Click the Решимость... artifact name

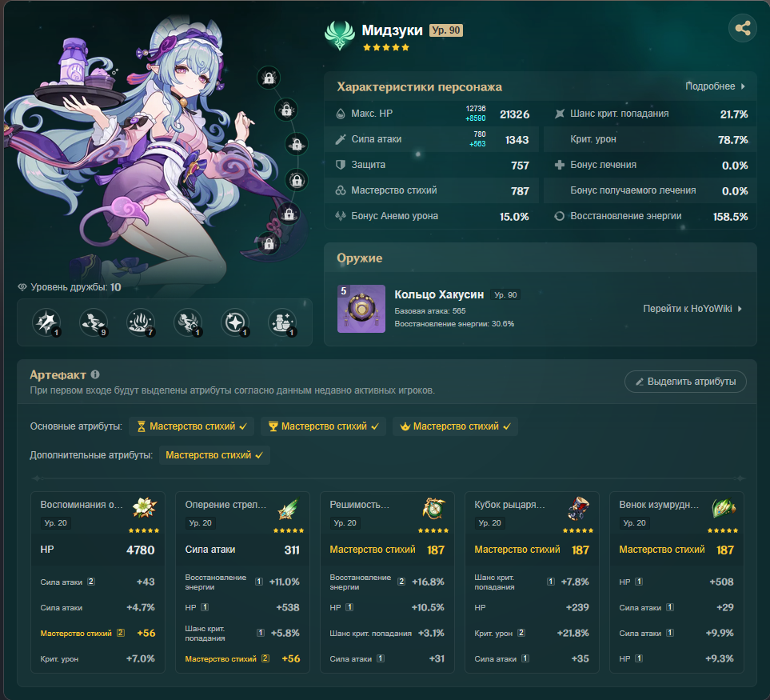tap(360, 505)
